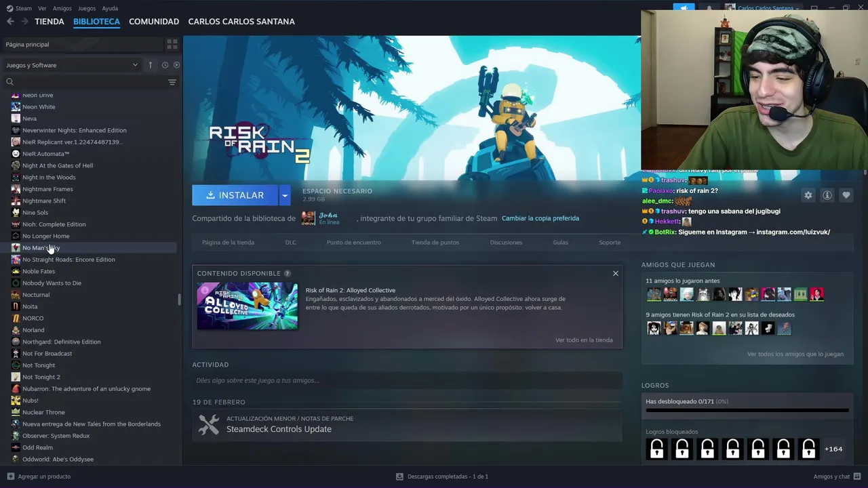Open Punto de encuentro tab
The width and height of the screenshot is (868, 488).
(x=354, y=242)
